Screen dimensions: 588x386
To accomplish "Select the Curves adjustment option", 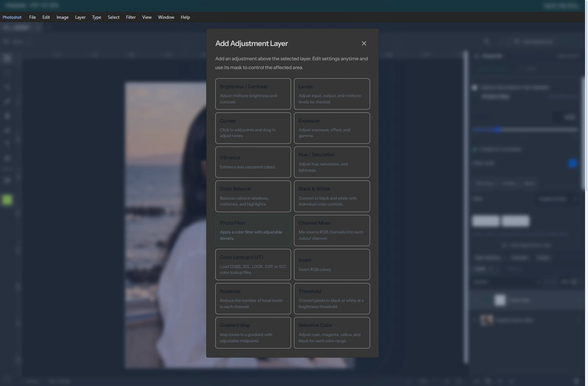I will 253,128.
